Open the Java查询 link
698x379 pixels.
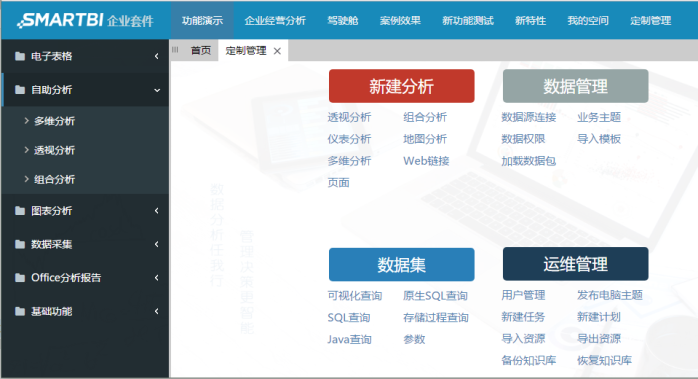(x=349, y=339)
